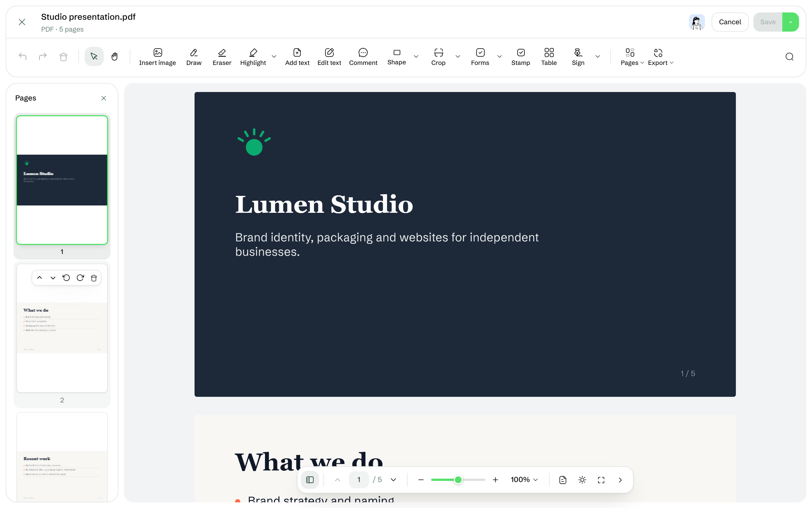The image size is (812, 508).
Task: Click the Add text tool
Action: point(297,57)
